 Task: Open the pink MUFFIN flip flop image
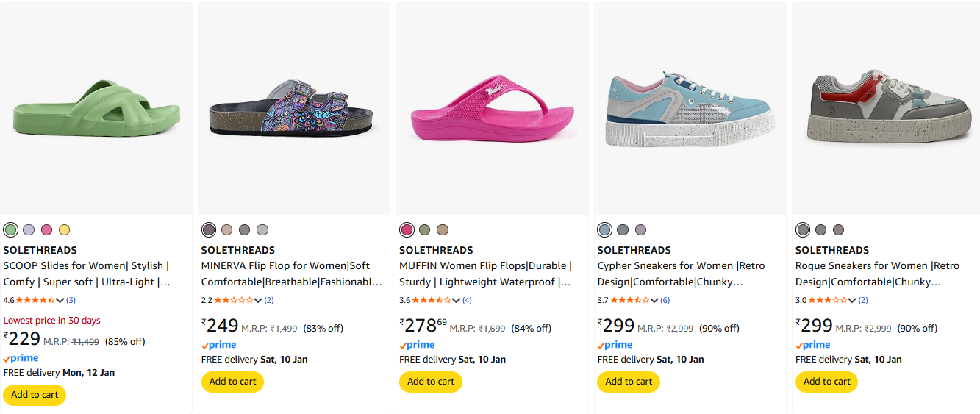coord(492,109)
